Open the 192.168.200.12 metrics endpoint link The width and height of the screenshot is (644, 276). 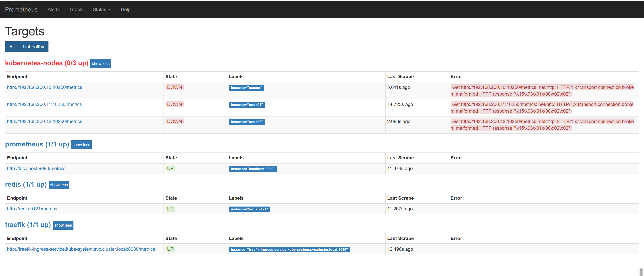tap(44, 122)
